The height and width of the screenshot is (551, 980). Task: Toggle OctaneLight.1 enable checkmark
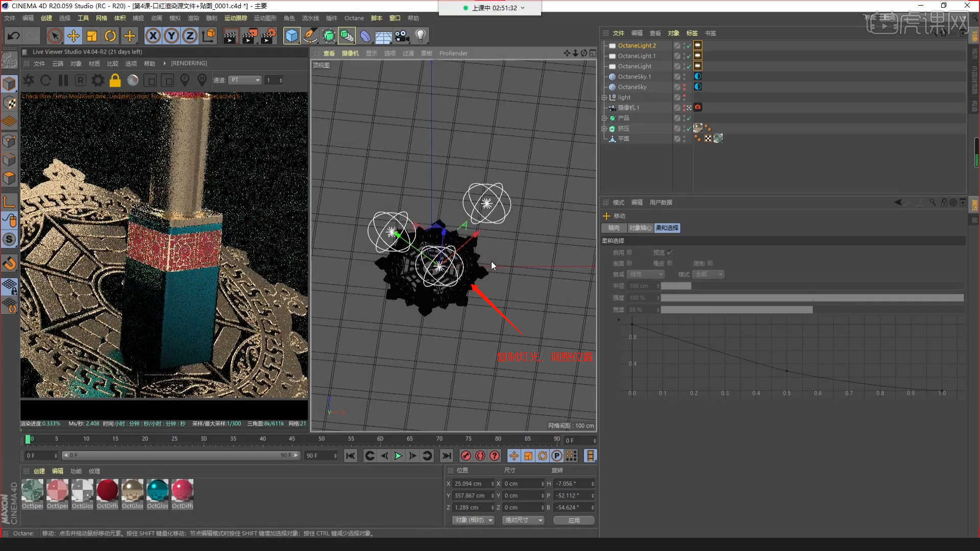(x=689, y=56)
